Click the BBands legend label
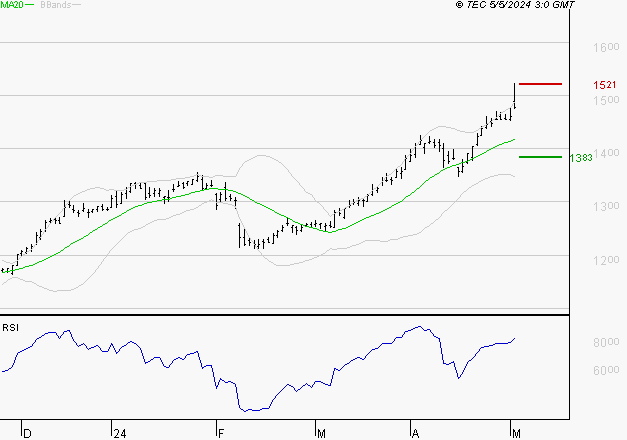The width and height of the screenshot is (627, 440). 56,5
